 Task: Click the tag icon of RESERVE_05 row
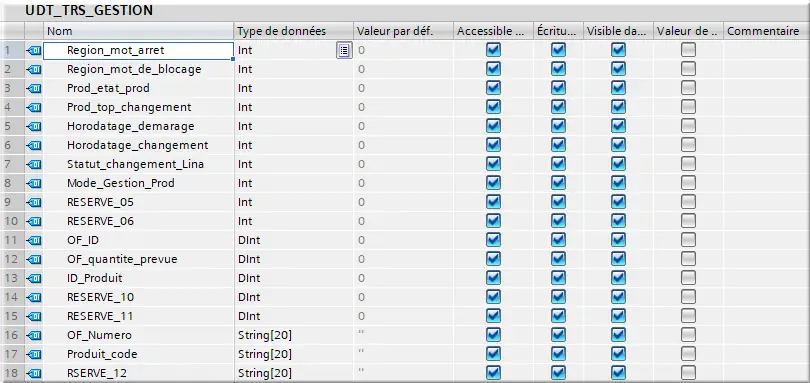tap(34, 202)
